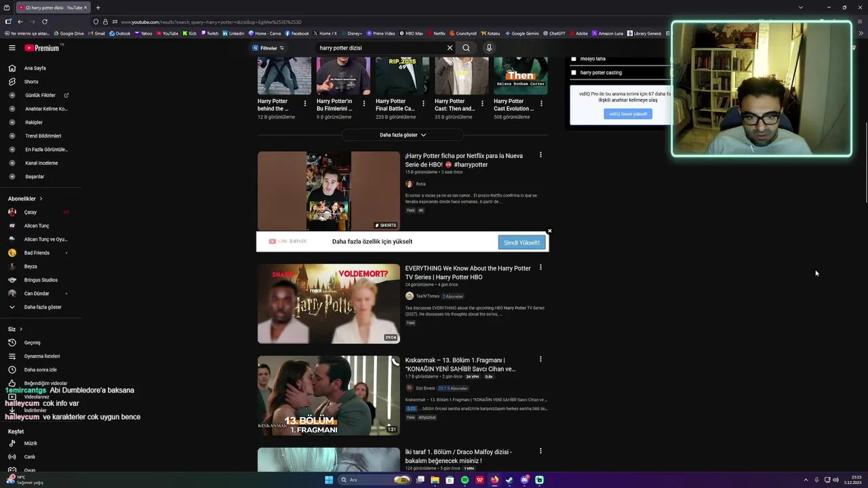Start voice search with the microphone icon

click(x=489, y=48)
